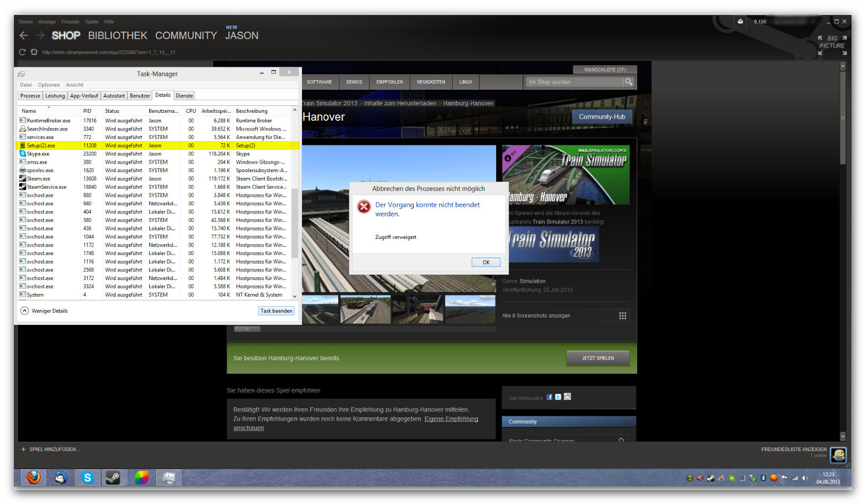Open the Spiele menu in Steam
866x504 pixels.
click(91, 22)
